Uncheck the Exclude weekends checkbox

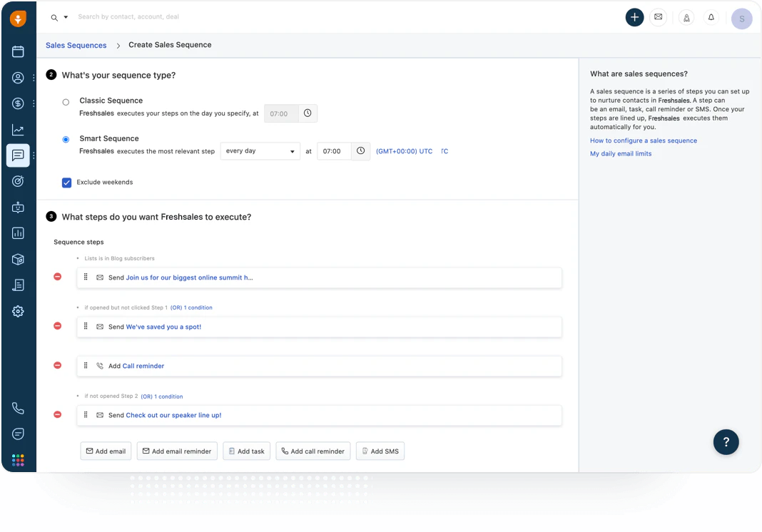click(x=66, y=183)
